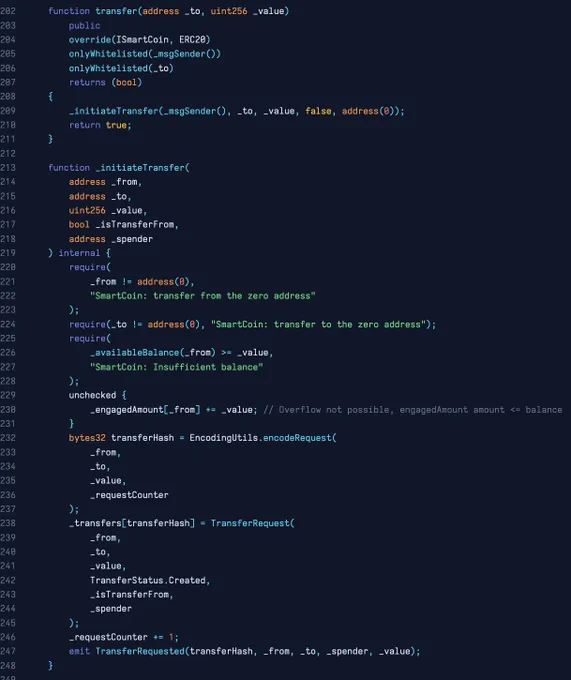Click 'address _from,' parameter on line 214

tap(105, 182)
